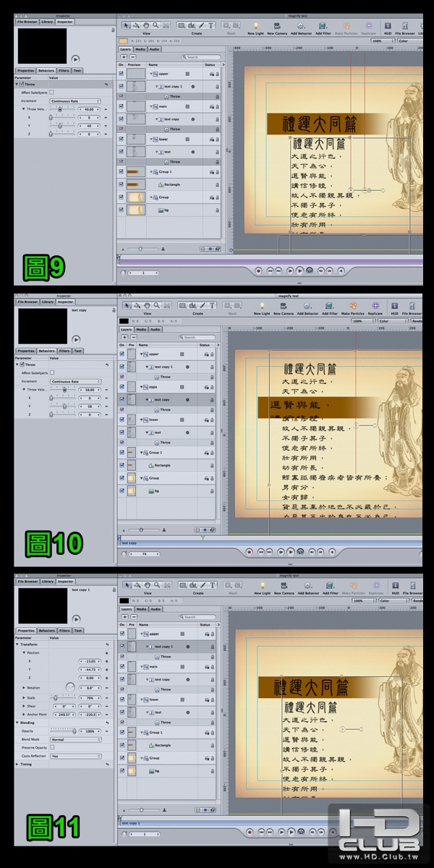Toggle main layer checkbox in figure 10
Image resolution: width=434 pixels, height=868 pixels.
(x=122, y=386)
